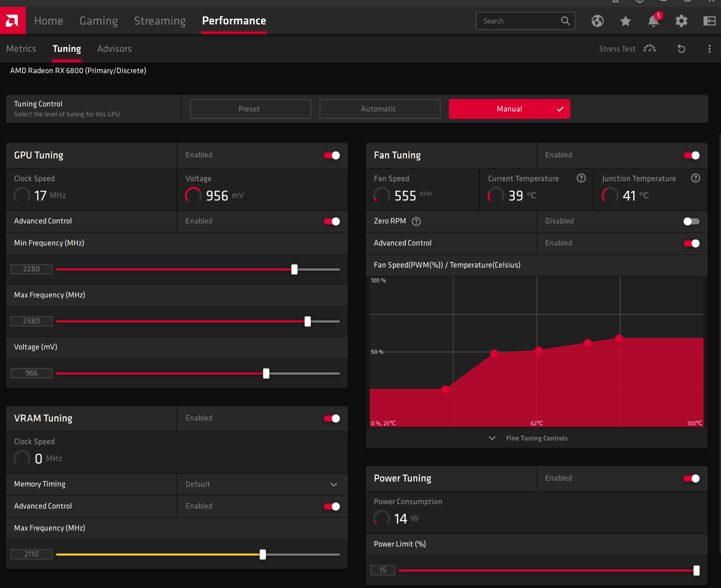Choose Manual tuning control
721x588 pixels.
pos(509,109)
